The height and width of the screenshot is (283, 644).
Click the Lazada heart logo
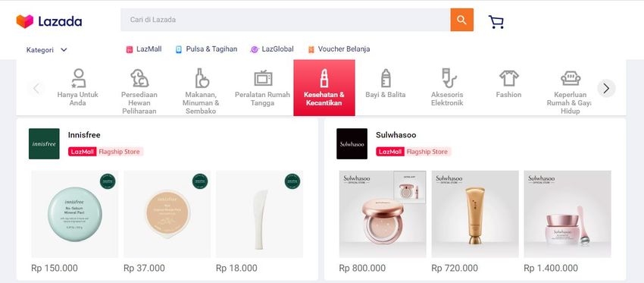tap(25, 21)
